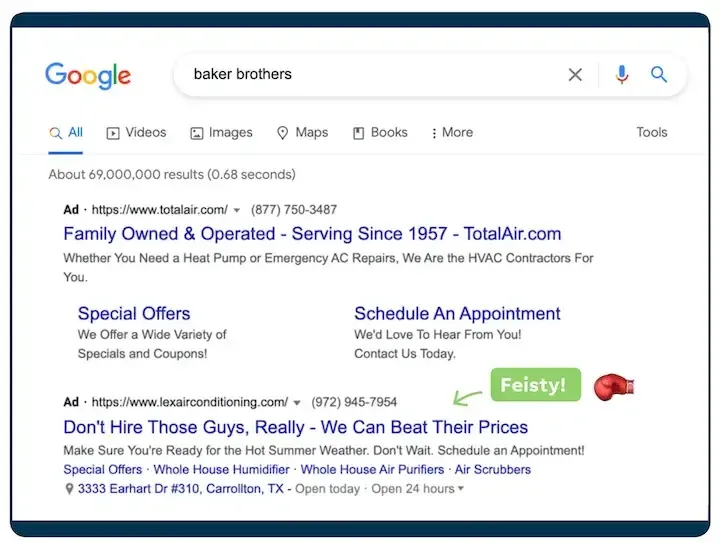
Task: Open 'Family Owned & Operated' TotalAir ad
Action: [312, 234]
